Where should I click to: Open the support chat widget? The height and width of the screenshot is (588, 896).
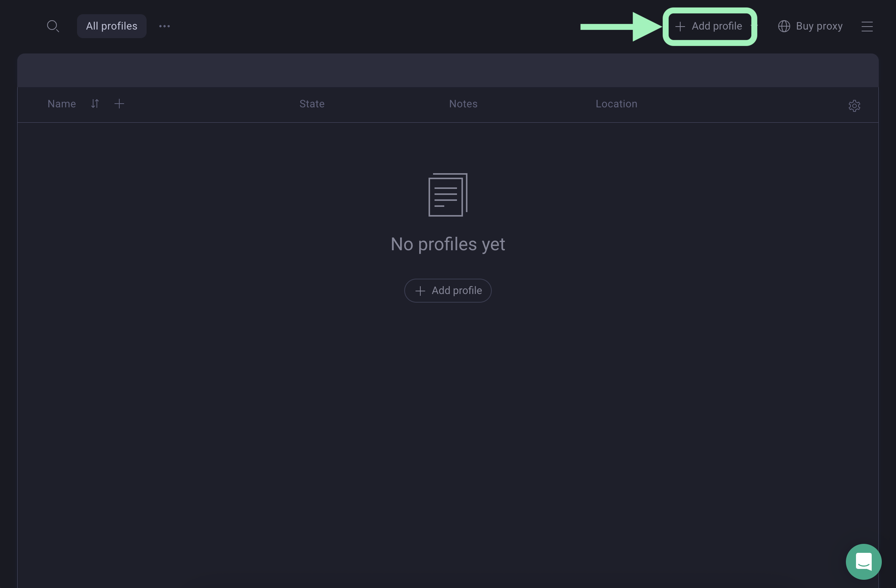(863, 561)
